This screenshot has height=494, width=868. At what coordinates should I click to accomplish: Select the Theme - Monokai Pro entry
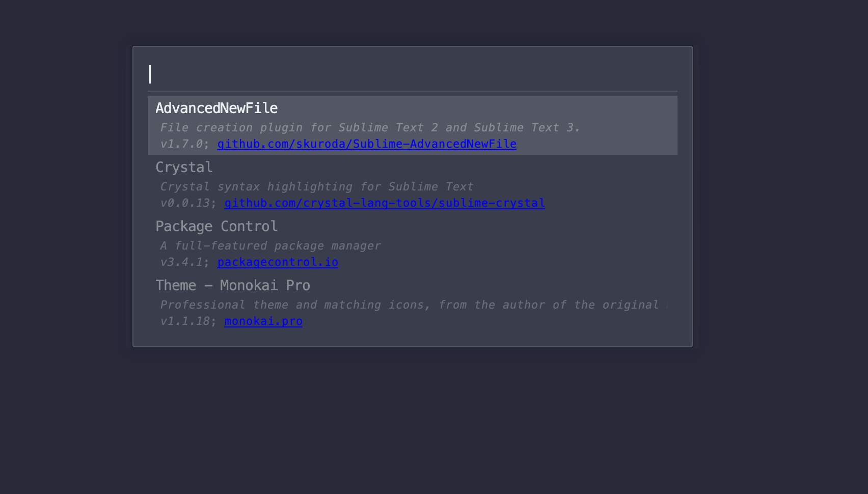point(412,302)
